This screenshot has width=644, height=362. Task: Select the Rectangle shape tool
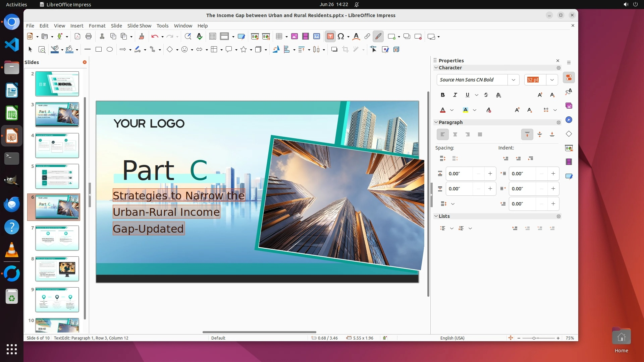coord(99,50)
